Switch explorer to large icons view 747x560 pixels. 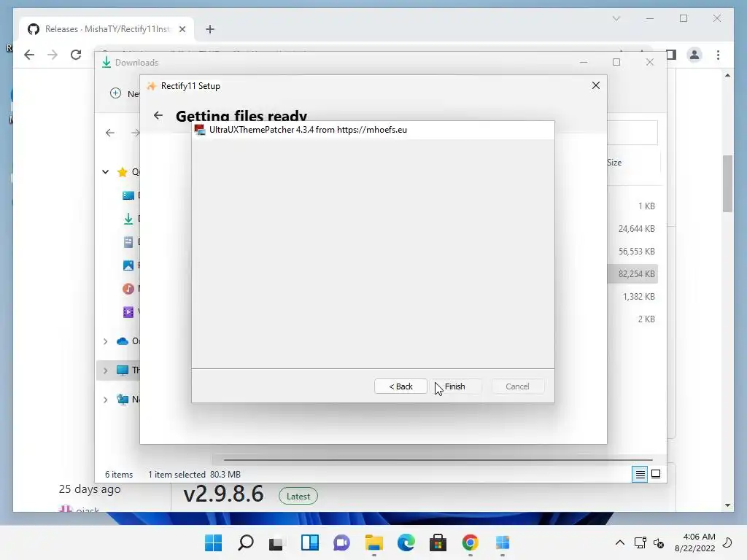(x=656, y=474)
